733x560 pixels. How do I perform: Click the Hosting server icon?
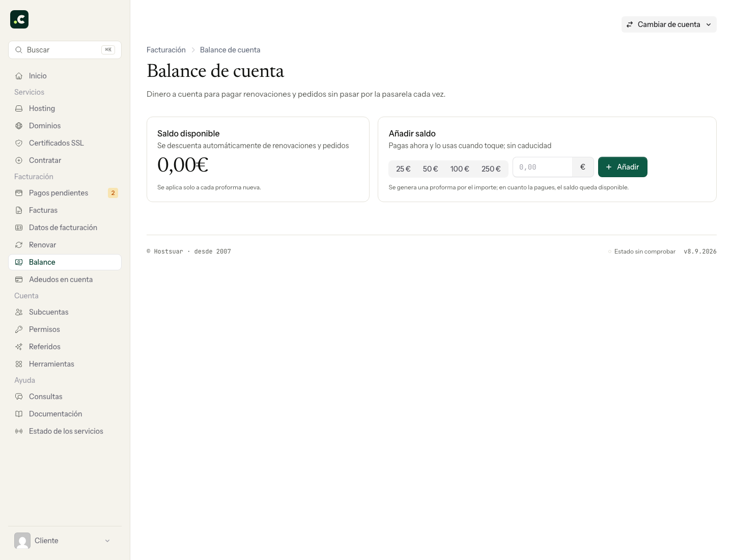point(19,108)
